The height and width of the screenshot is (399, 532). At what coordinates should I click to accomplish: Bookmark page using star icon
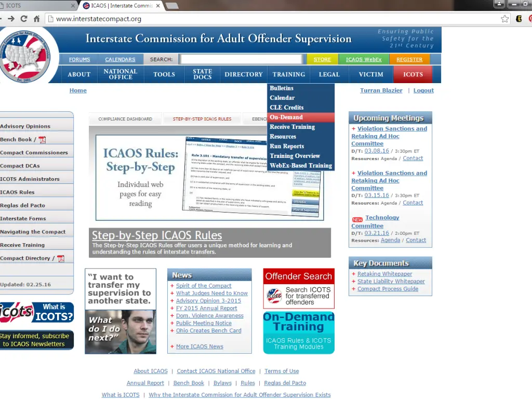(x=504, y=19)
